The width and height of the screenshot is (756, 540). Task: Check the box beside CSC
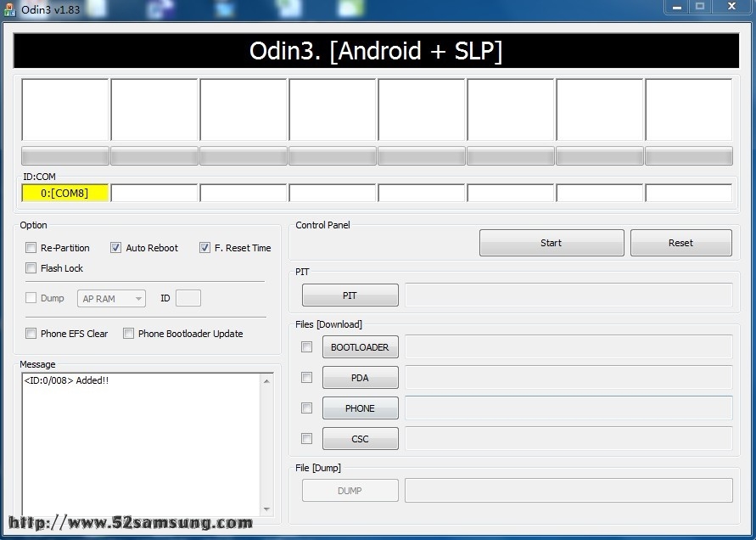click(306, 439)
